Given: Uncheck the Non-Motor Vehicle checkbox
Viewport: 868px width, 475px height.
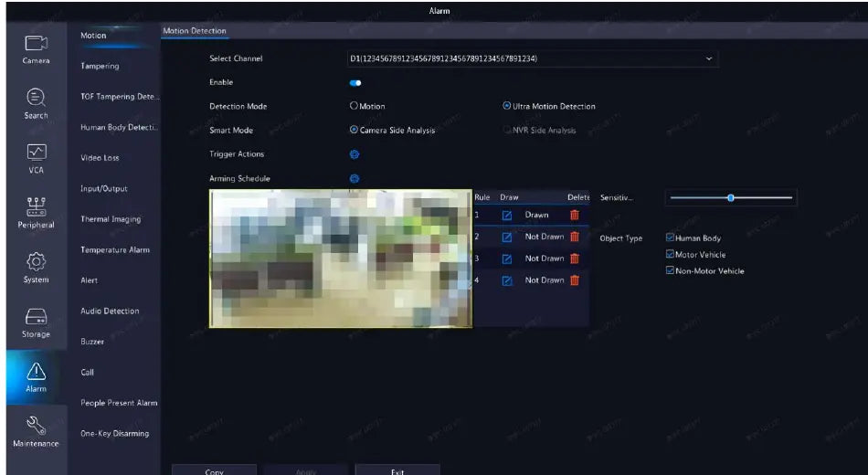Looking at the screenshot, I should (x=670, y=270).
